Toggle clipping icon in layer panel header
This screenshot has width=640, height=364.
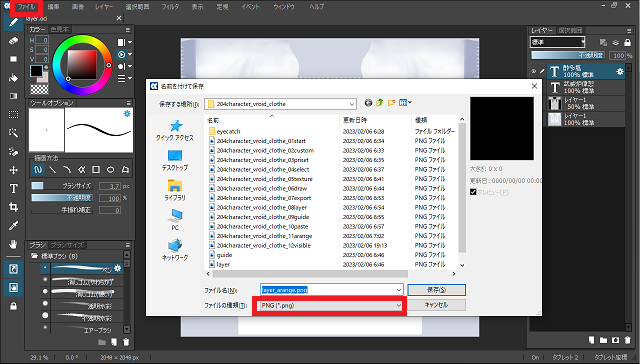point(604,42)
